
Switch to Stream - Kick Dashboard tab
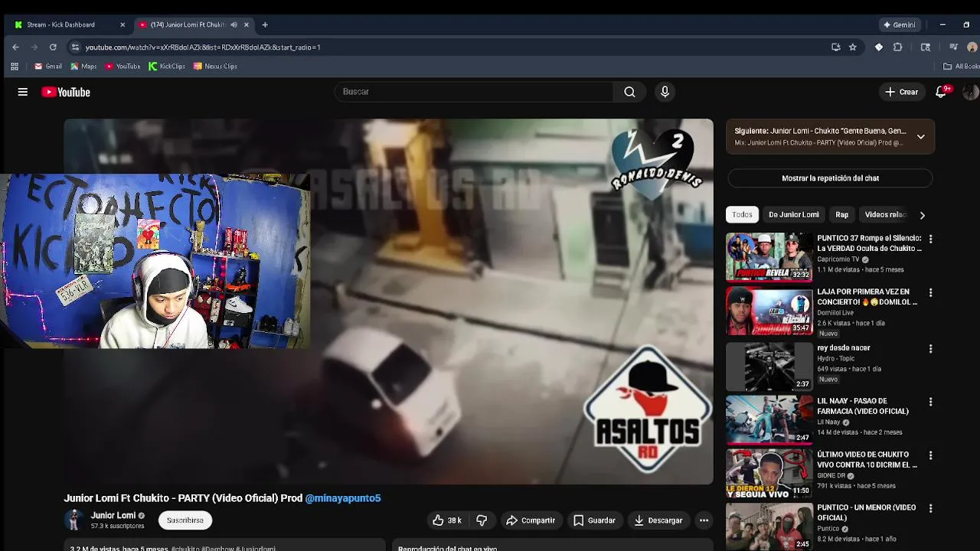[67, 24]
